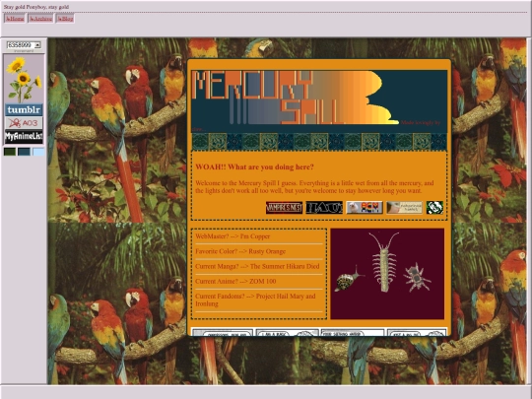Image resolution: width=532 pixels, height=399 pixels.
Task: Click the 'Welcome to the Mercury Spill' paragraph
Action: point(314,187)
